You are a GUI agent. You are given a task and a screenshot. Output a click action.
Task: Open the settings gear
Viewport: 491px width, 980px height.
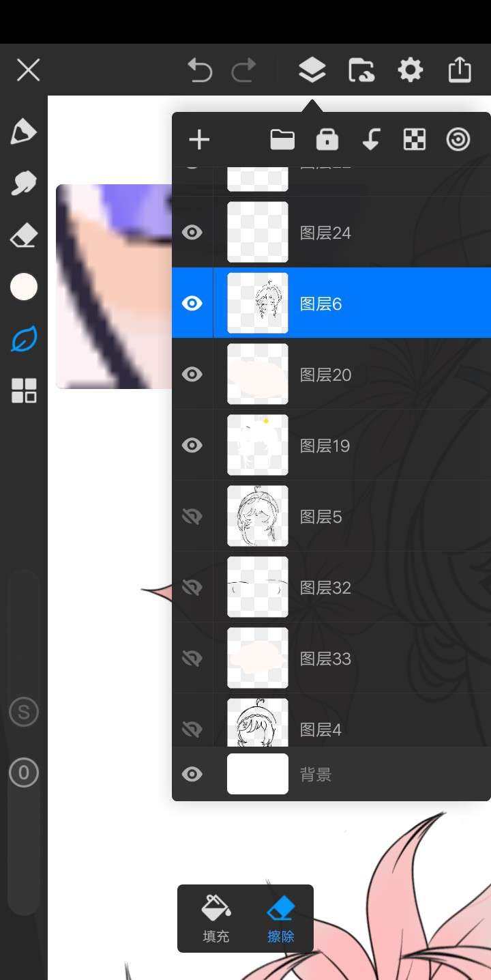pyautogui.click(x=410, y=70)
